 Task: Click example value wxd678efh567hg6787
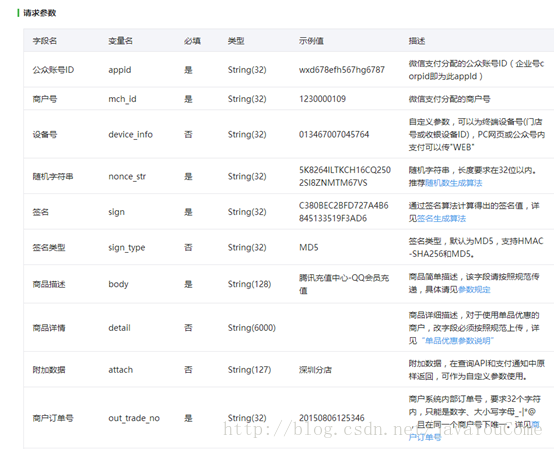[x=342, y=70]
